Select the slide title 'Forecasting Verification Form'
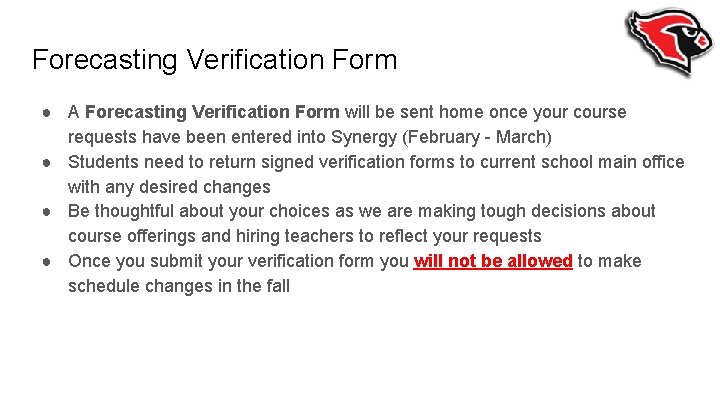The height and width of the screenshot is (405, 720). [x=214, y=60]
